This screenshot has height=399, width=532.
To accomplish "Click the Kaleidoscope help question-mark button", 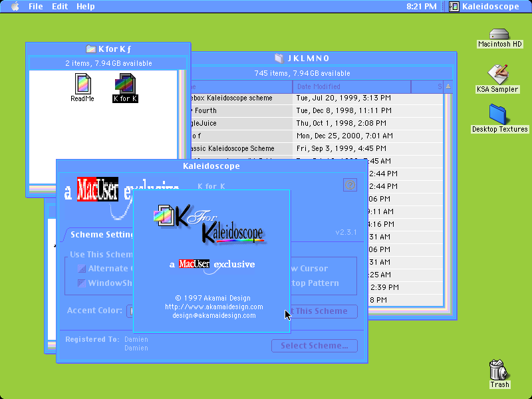I will [x=350, y=185].
